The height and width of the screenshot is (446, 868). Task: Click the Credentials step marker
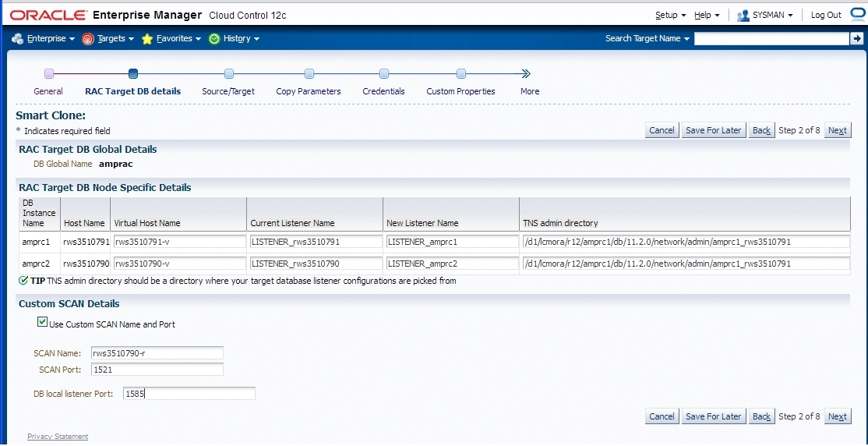pos(383,74)
